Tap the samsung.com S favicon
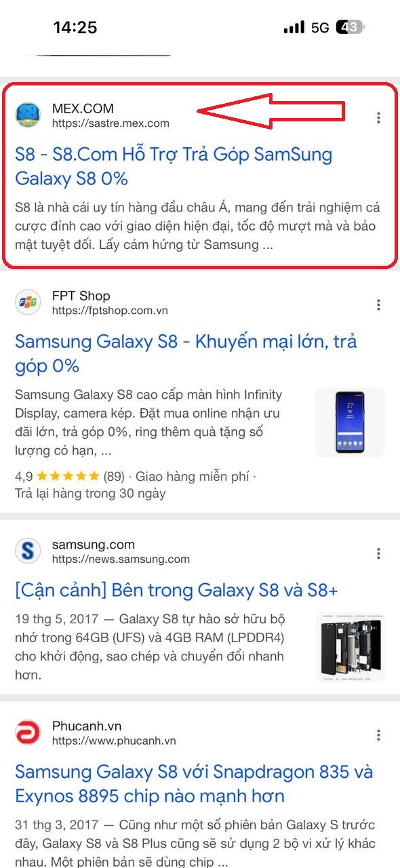Image resolution: width=400 pixels, height=868 pixels. (x=28, y=551)
